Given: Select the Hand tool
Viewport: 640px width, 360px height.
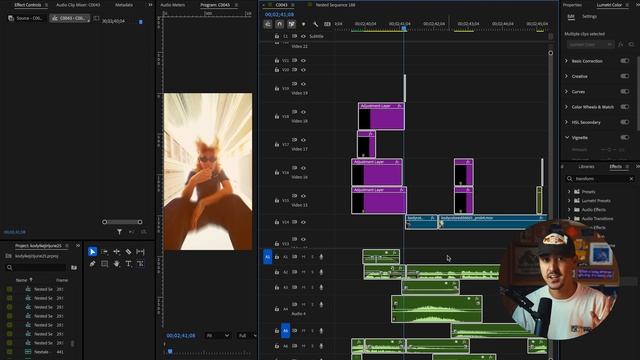Looking at the screenshot, I should point(116,264).
